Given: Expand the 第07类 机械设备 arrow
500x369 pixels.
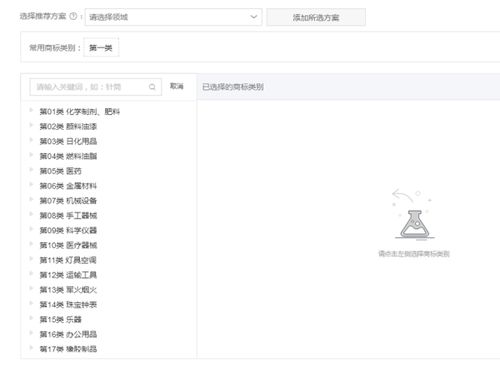Looking at the screenshot, I should pyautogui.click(x=32, y=199).
